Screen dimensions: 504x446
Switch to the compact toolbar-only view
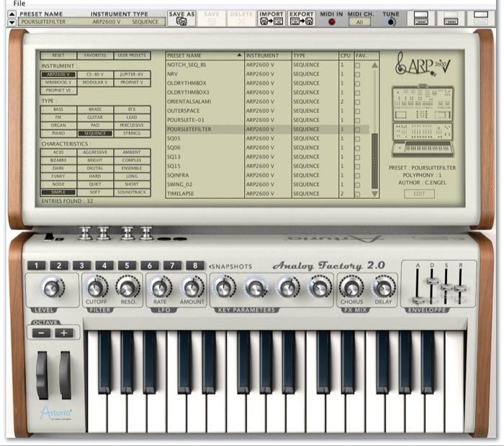click(480, 18)
